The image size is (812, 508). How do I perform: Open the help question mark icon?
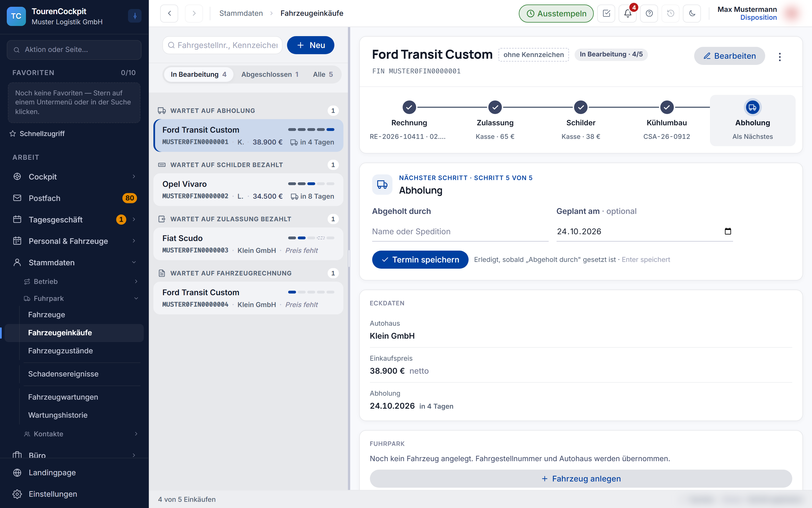pos(649,14)
